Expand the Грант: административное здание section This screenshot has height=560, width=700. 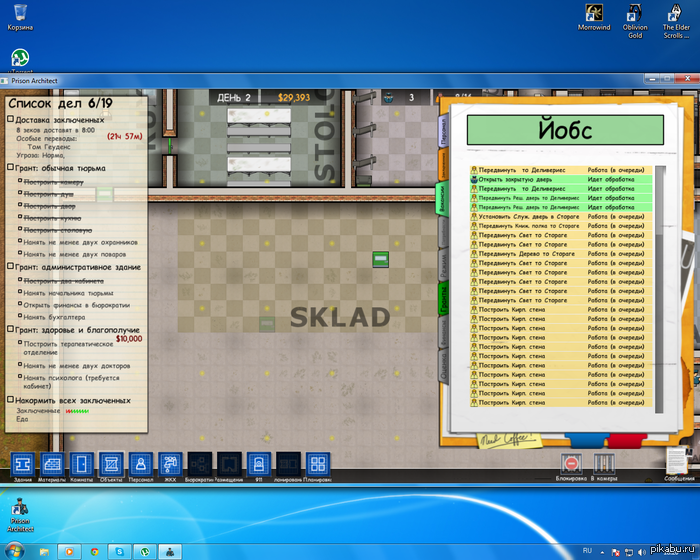(x=10, y=267)
